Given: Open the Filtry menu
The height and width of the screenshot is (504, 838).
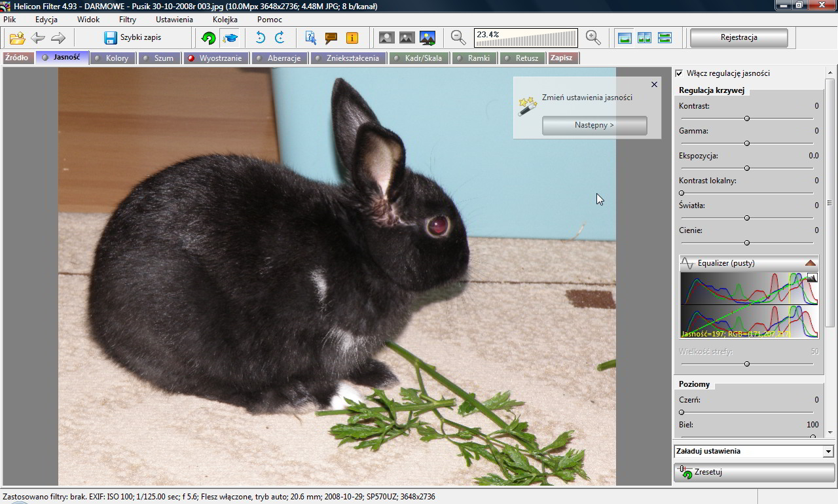Looking at the screenshot, I should click(x=128, y=20).
